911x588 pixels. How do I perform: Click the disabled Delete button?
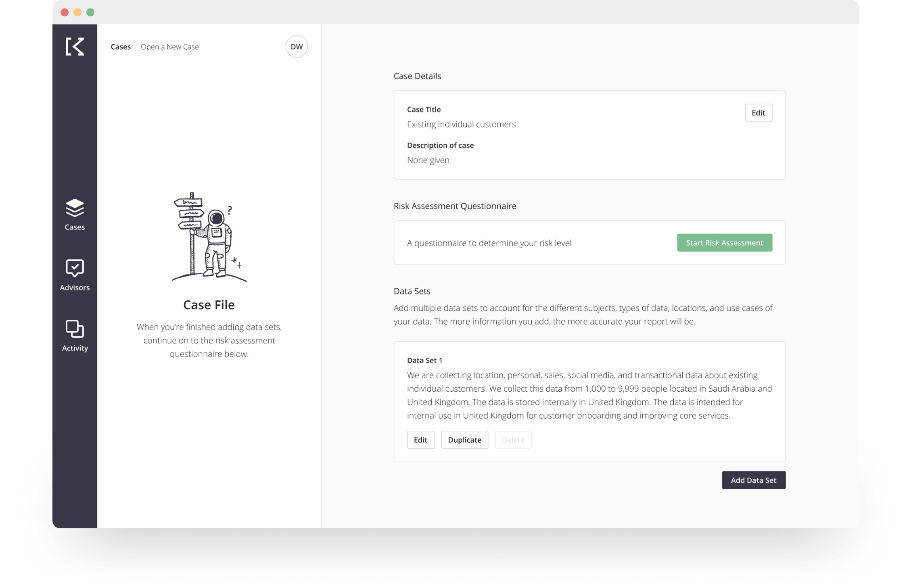pyautogui.click(x=513, y=440)
